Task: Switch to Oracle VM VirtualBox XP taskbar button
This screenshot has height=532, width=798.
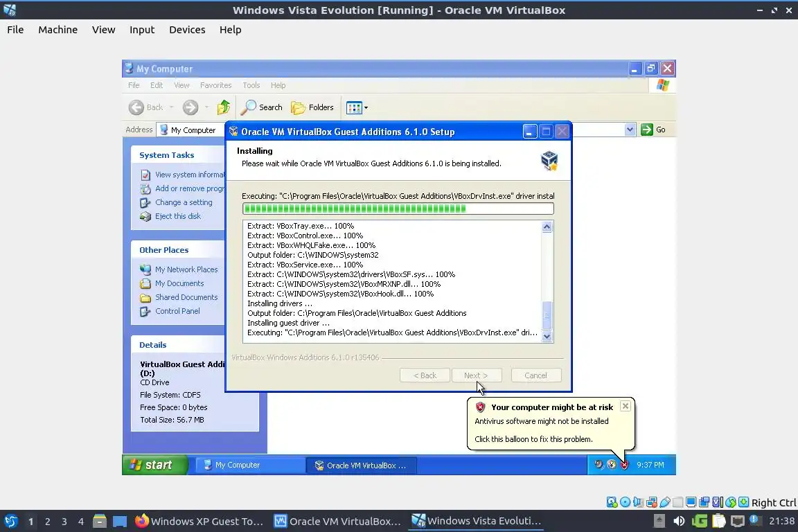Action: [361, 465]
